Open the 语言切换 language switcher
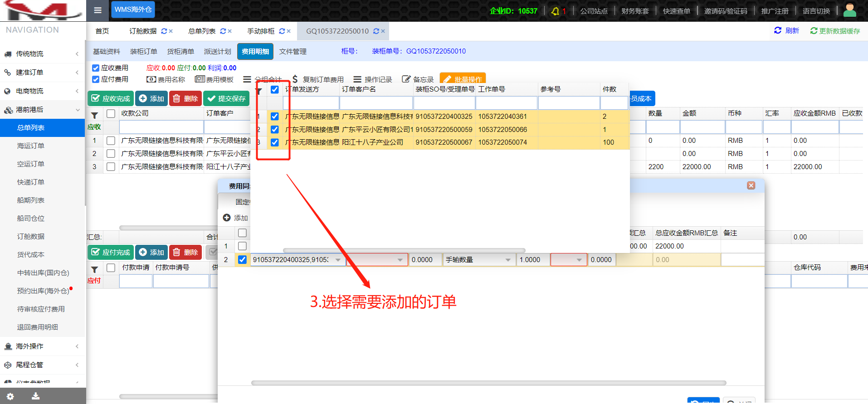868x404 pixels. click(x=816, y=11)
